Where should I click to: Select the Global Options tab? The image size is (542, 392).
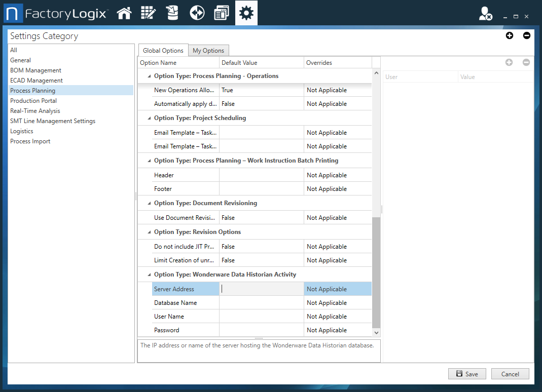coord(163,50)
